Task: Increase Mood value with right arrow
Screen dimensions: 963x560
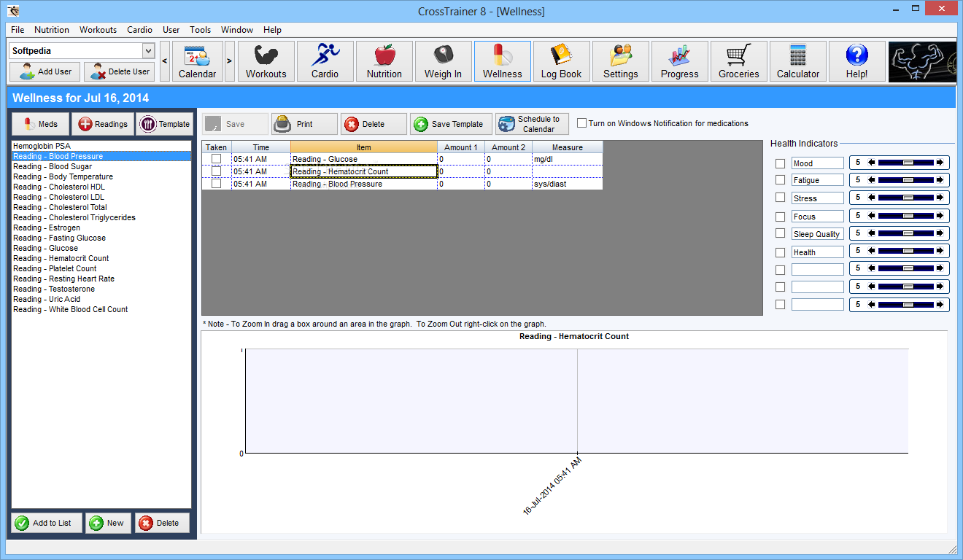Action: 940,163
